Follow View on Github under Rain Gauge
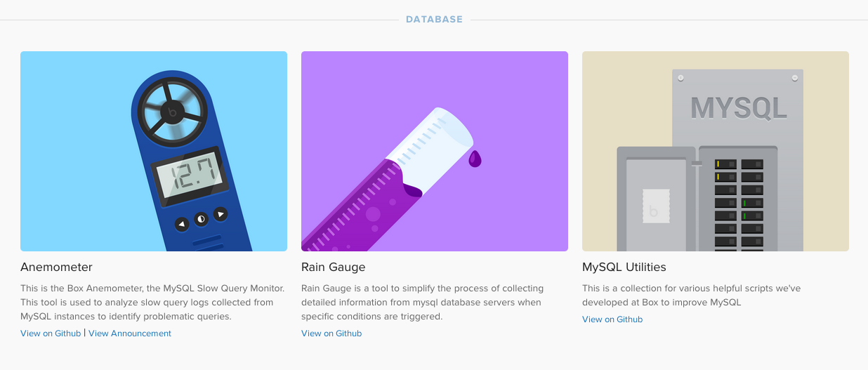The image size is (868, 370). (331, 333)
